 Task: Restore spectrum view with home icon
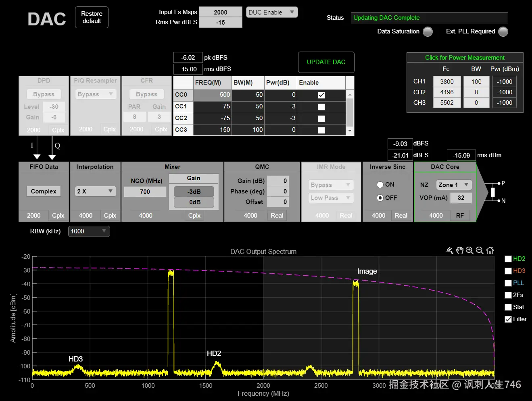pyautogui.click(x=490, y=250)
